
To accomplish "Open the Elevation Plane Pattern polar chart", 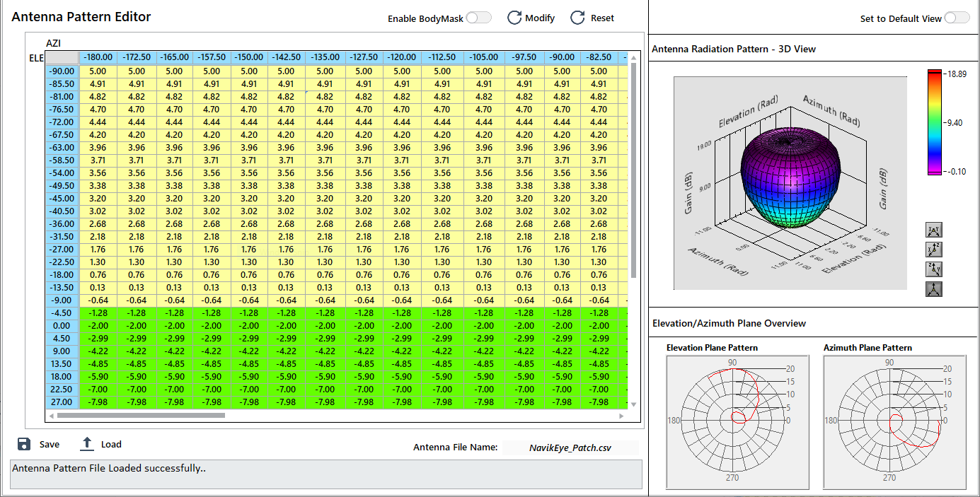I will coord(738,421).
